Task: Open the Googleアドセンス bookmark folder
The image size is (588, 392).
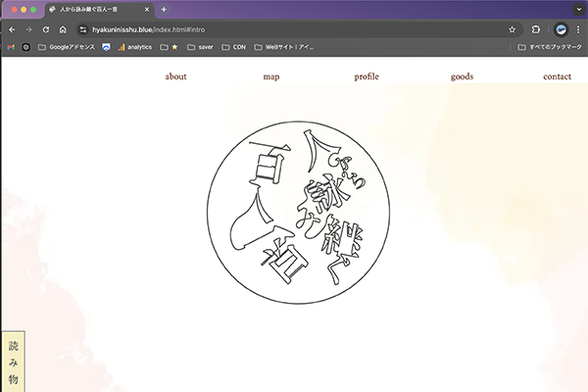Action: coord(67,47)
